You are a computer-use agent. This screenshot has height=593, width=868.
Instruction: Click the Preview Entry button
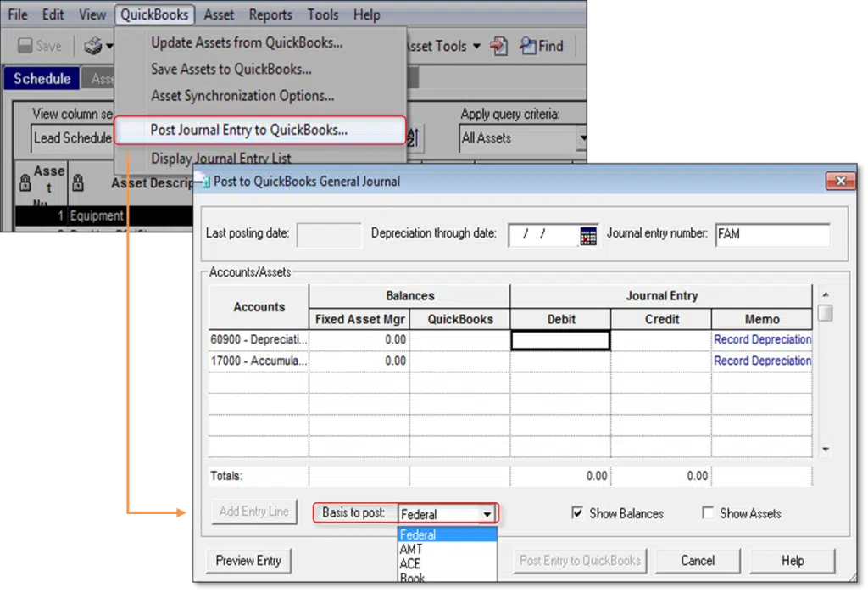(248, 561)
